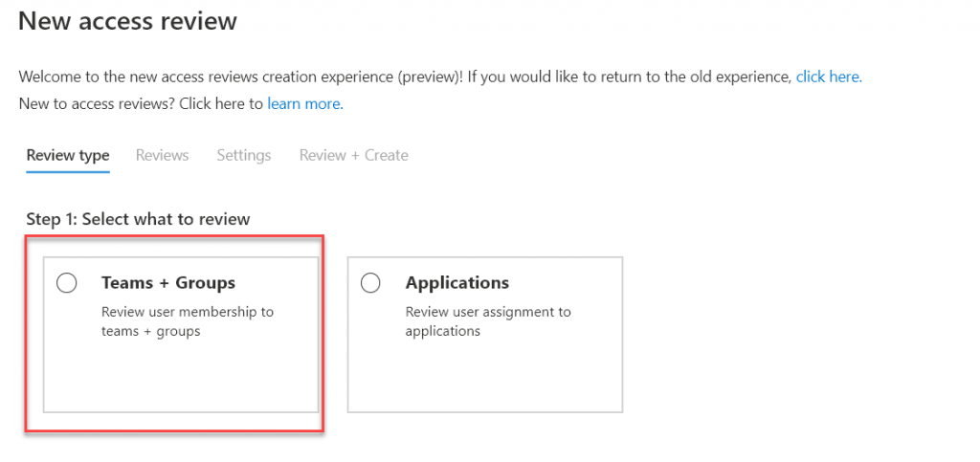Click the "Step 1: Select what to review" heading
The image size is (980, 462).
click(x=138, y=219)
